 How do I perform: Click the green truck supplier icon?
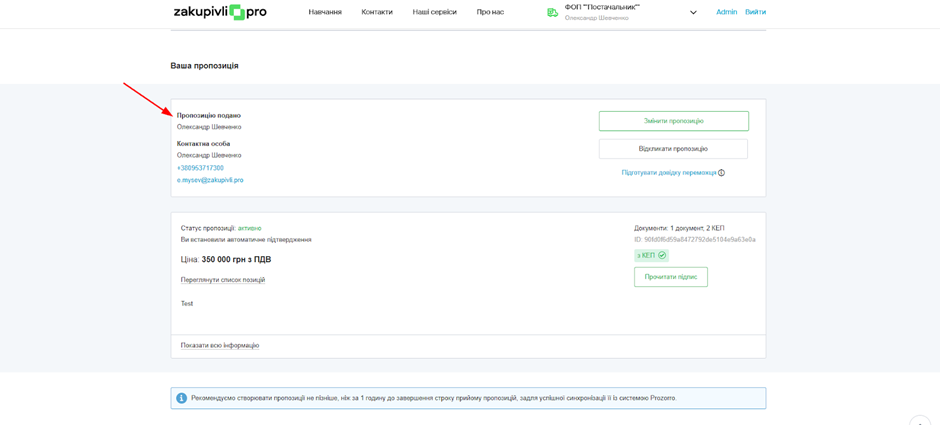[x=552, y=12]
